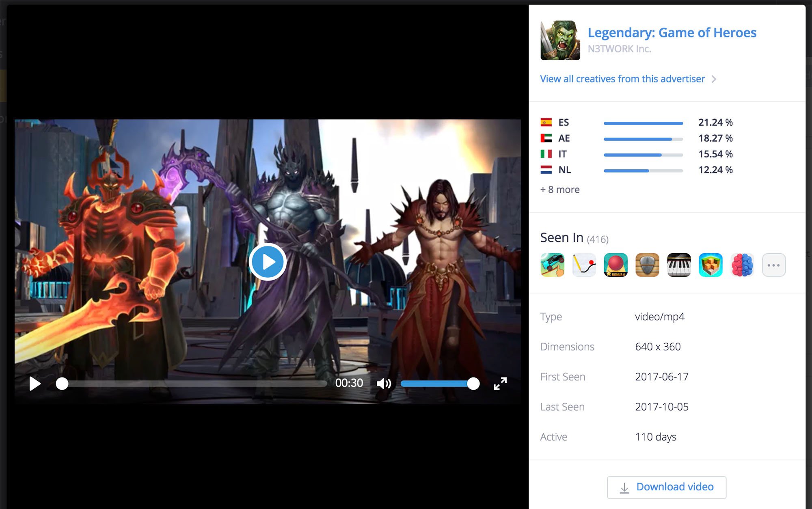Click the Italy flag icon
Screen dimensions: 812x509
(546, 154)
